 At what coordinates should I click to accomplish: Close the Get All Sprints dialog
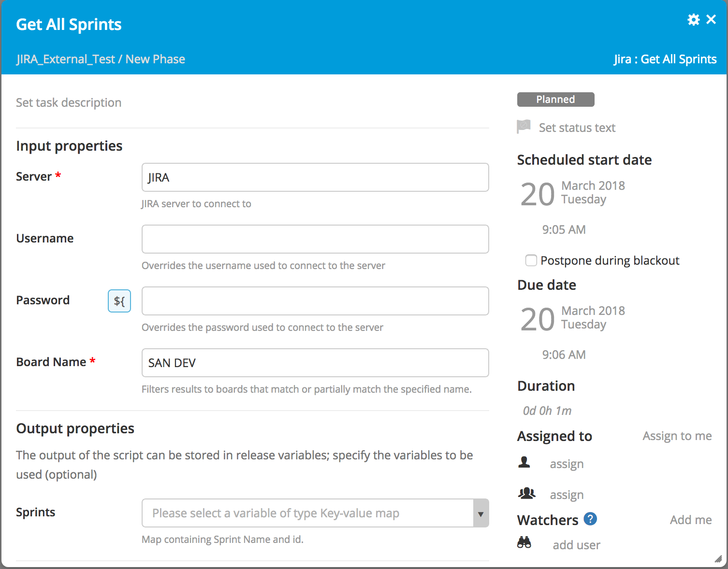coord(711,19)
